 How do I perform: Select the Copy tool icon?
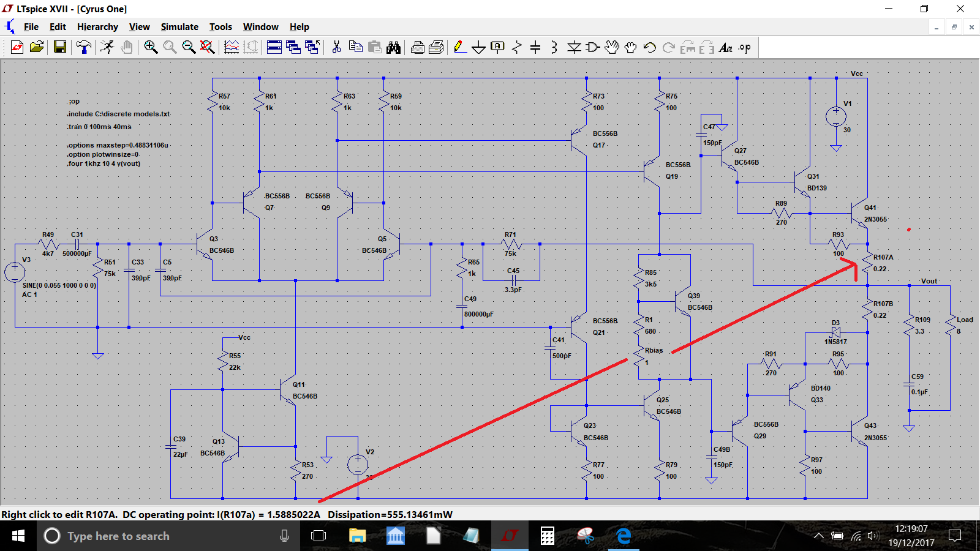(355, 47)
